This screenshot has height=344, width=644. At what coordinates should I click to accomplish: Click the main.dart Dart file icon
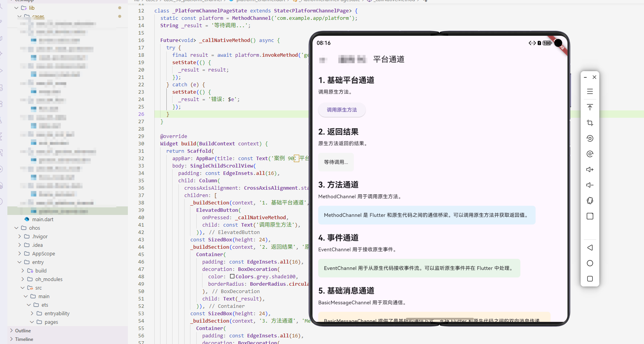27,219
